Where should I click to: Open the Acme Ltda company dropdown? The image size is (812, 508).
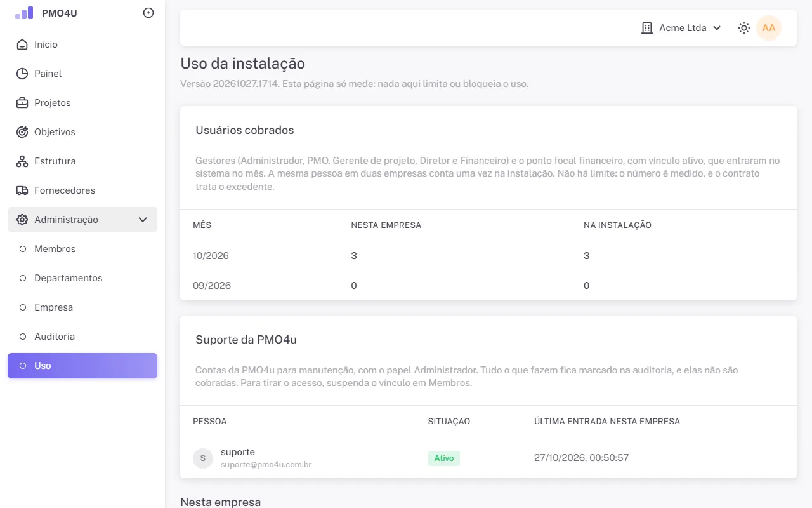coord(682,28)
